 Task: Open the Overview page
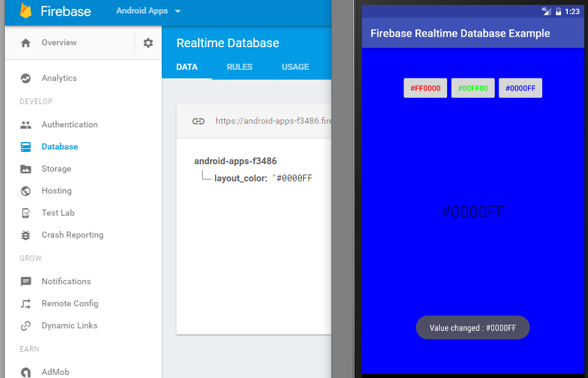coord(59,43)
